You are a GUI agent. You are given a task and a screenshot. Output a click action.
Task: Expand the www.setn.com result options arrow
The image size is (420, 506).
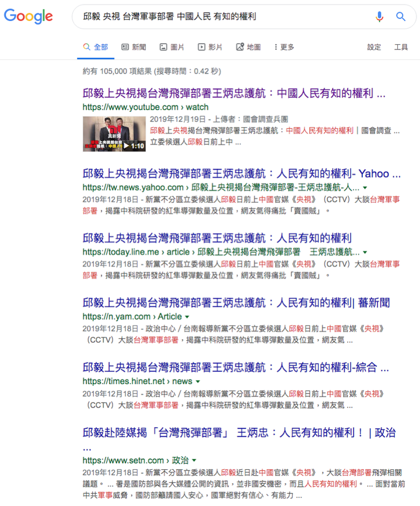(x=194, y=461)
